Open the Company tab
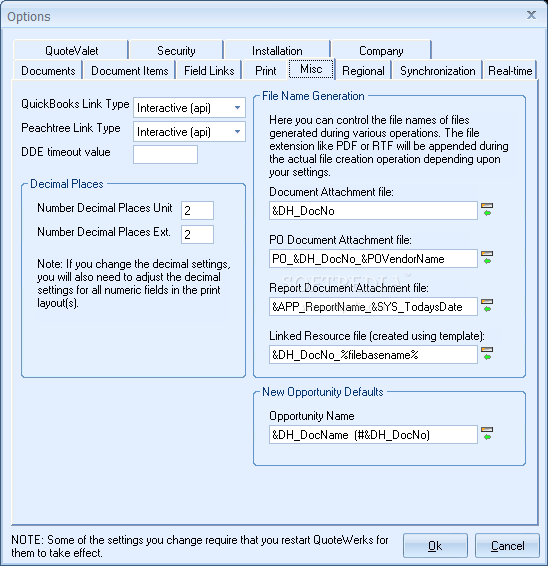Screen dimensions: 548x566 click(381, 50)
